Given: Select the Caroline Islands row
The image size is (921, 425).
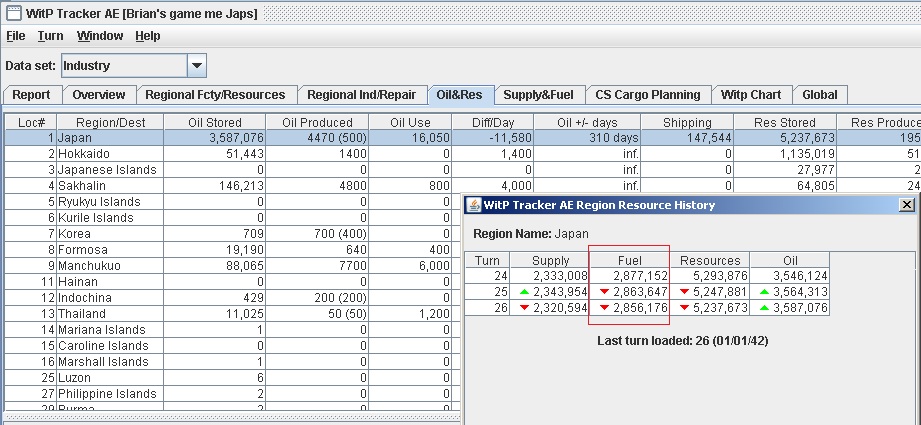Looking at the screenshot, I should [233, 345].
